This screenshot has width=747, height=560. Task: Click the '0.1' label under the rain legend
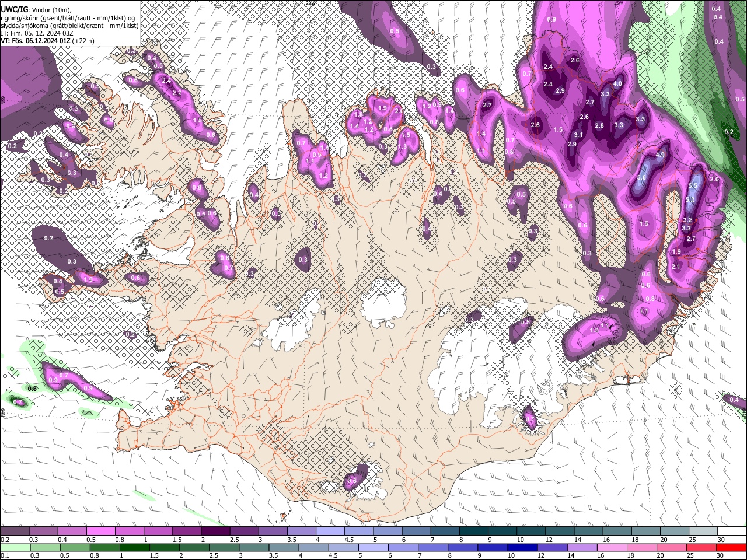4,555
